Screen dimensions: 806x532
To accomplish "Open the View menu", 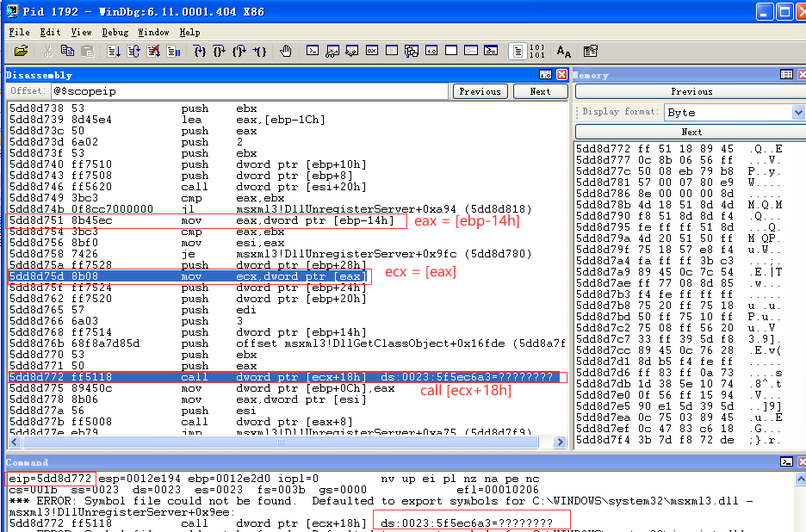I will (81, 32).
